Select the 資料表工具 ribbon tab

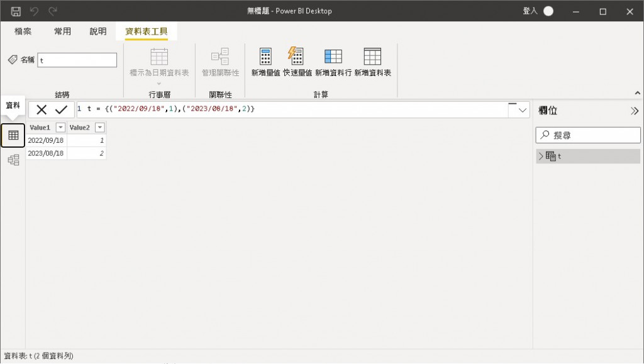tap(146, 31)
